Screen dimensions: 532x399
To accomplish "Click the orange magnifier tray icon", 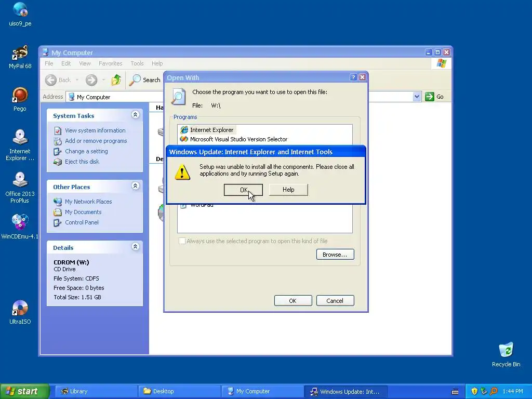I will click(494, 391).
